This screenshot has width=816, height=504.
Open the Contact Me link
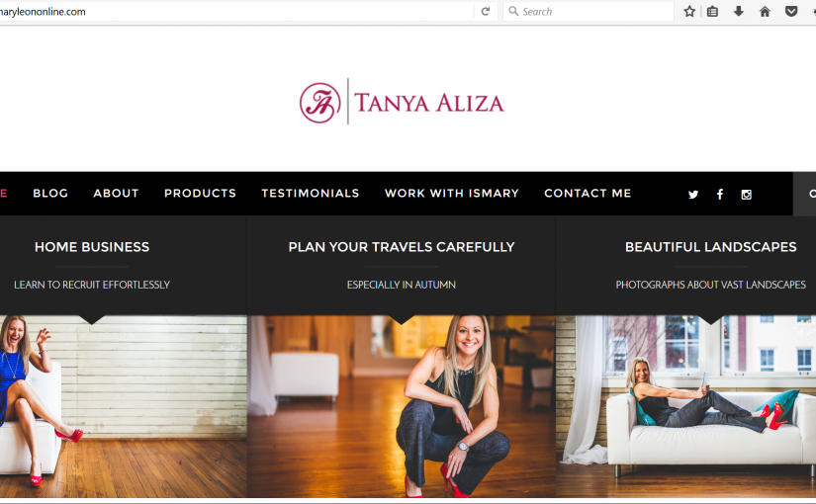click(588, 194)
